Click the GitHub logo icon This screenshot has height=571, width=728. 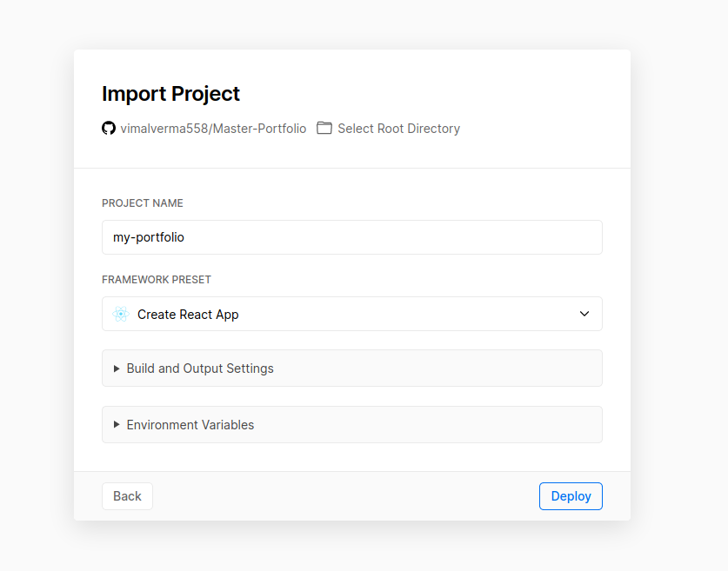109,128
